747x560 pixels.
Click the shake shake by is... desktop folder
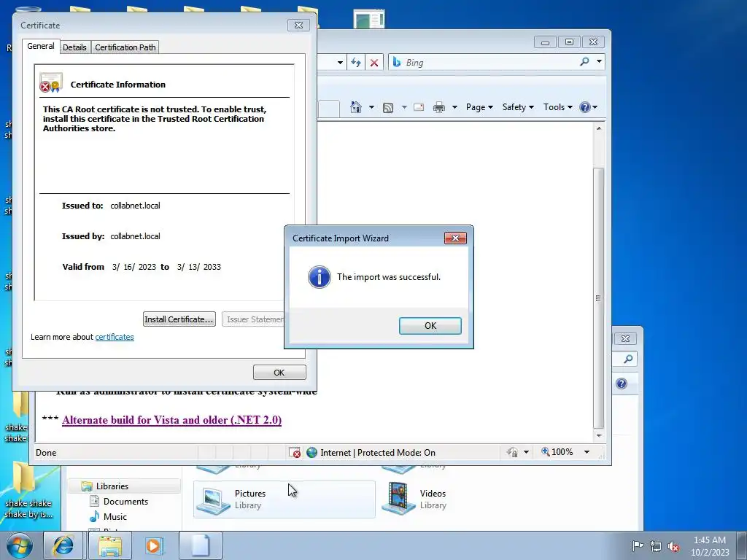(28, 491)
